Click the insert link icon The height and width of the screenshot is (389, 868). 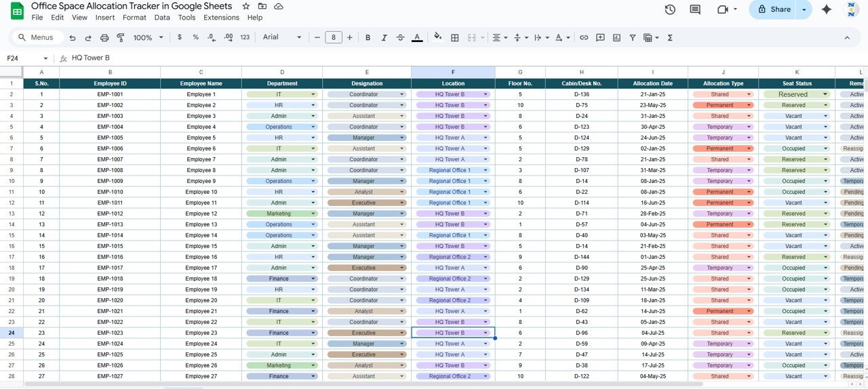pyautogui.click(x=583, y=38)
